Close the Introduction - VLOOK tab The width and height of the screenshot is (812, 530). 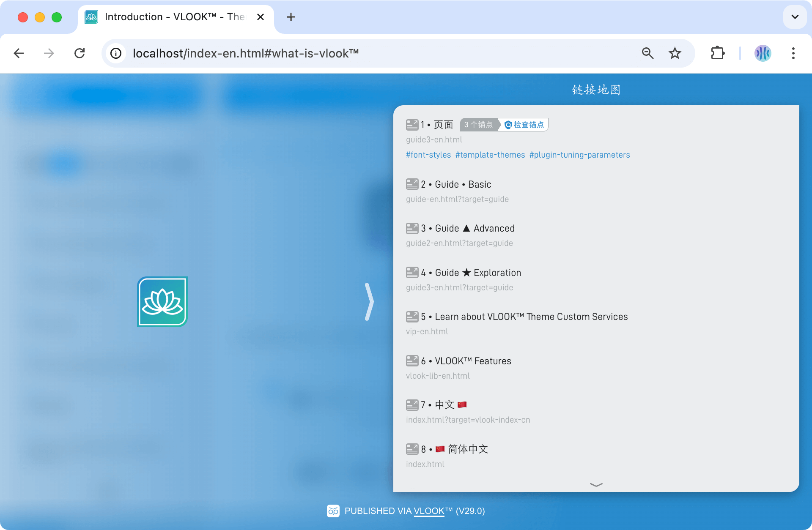261,17
